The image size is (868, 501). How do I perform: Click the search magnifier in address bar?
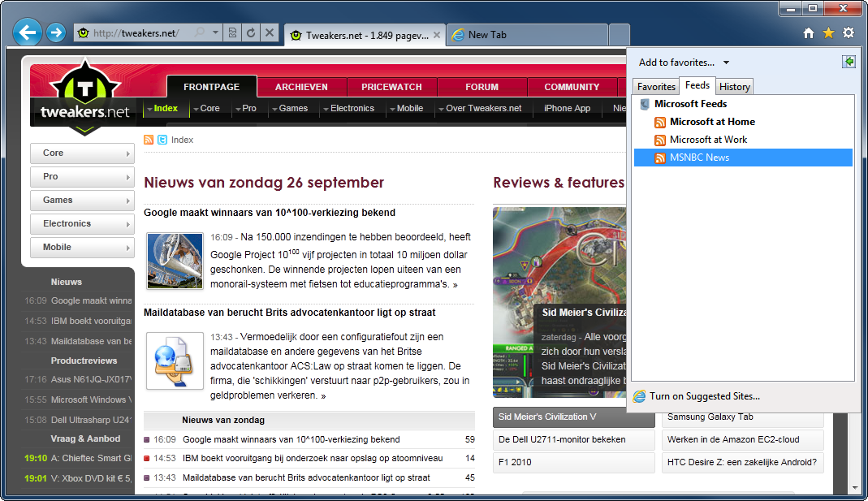click(200, 32)
